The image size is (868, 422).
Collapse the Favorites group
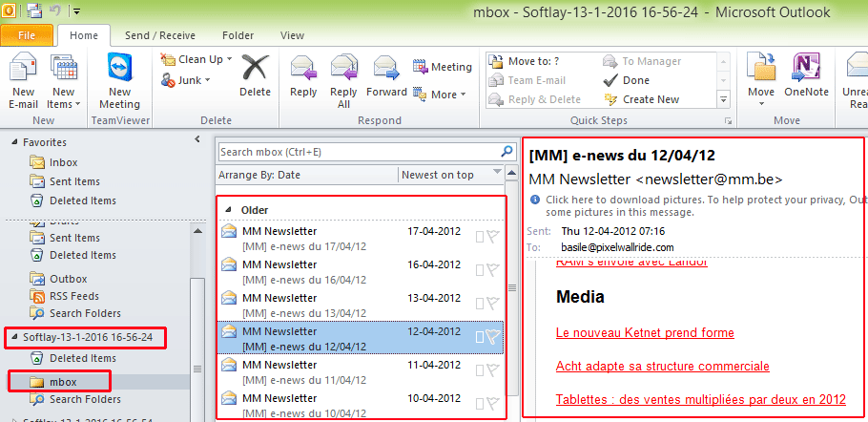[x=15, y=142]
